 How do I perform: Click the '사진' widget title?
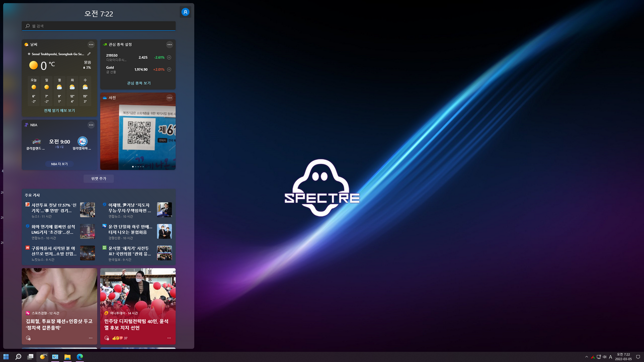pyautogui.click(x=112, y=98)
